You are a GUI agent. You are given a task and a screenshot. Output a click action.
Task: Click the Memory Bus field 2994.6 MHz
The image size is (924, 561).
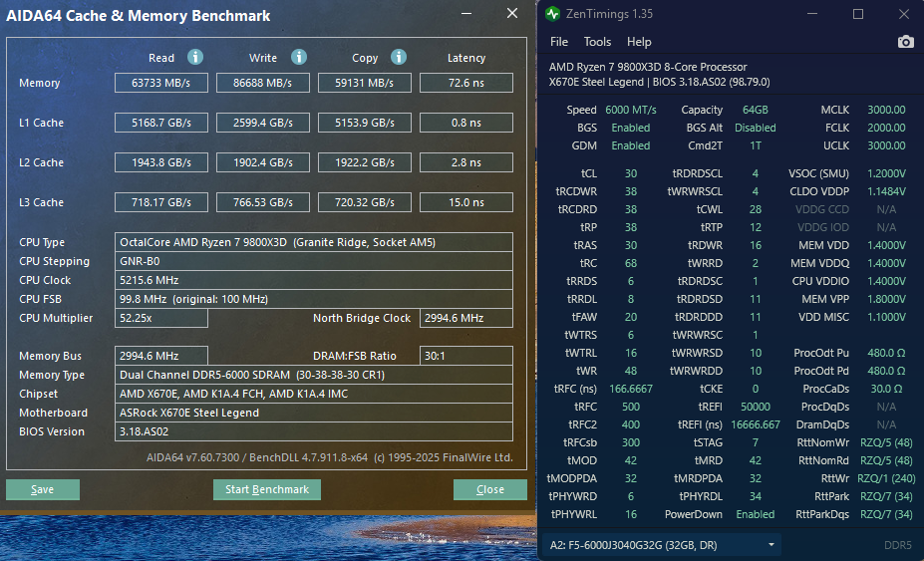(160, 356)
